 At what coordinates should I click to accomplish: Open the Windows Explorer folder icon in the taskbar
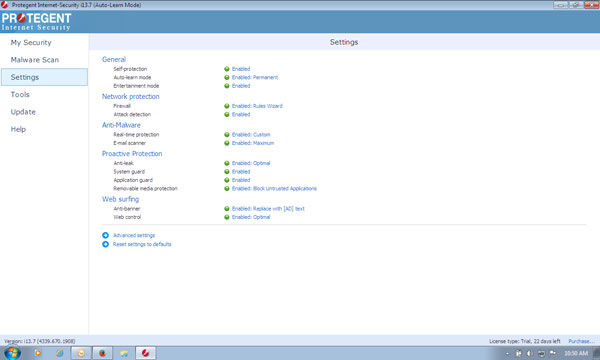tap(124, 353)
